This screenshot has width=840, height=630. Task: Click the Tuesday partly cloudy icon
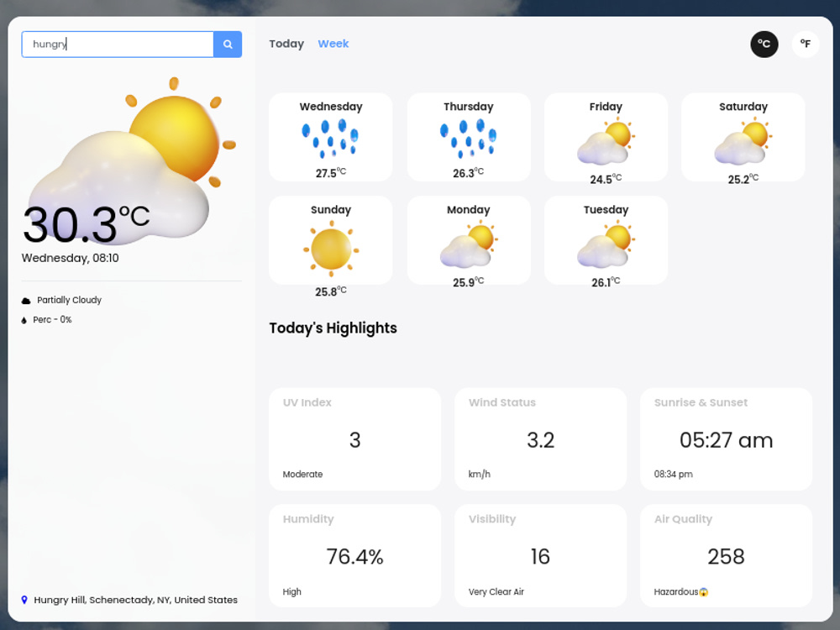[606, 244]
